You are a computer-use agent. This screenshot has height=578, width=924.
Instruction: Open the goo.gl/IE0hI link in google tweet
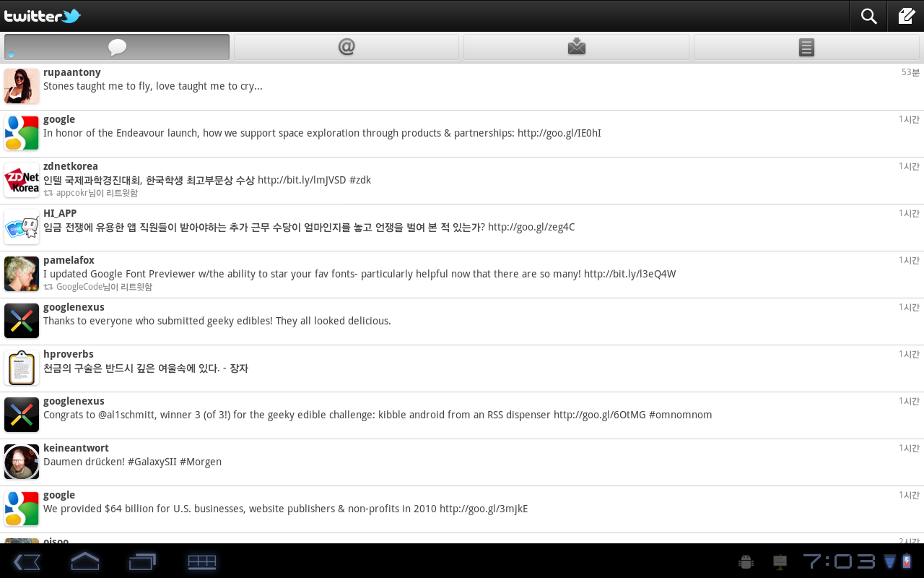click(559, 133)
